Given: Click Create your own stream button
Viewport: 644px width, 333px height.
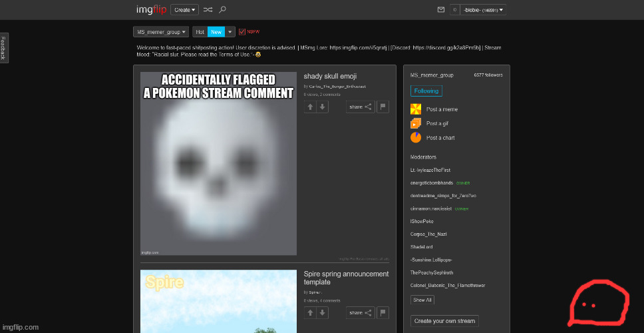Looking at the screenshot, I should point(444,321).
